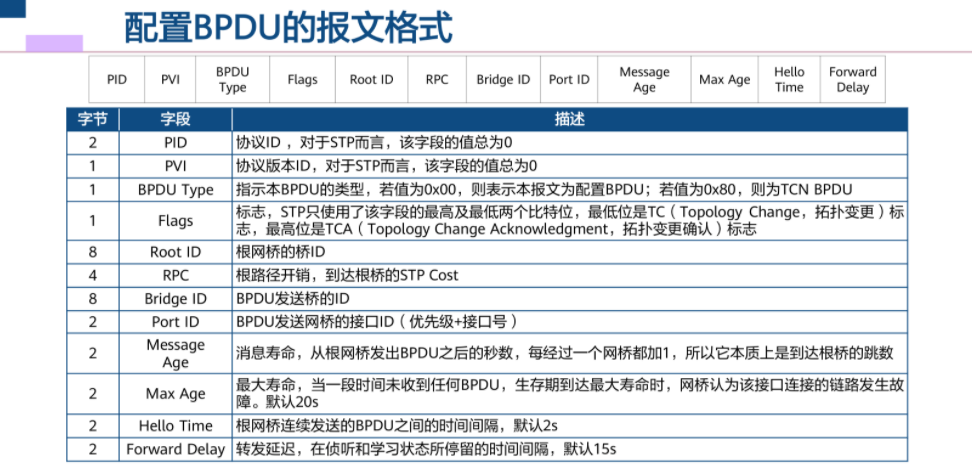Click the Forward Delay cell in the 字段 column

(x=175, y=449)
